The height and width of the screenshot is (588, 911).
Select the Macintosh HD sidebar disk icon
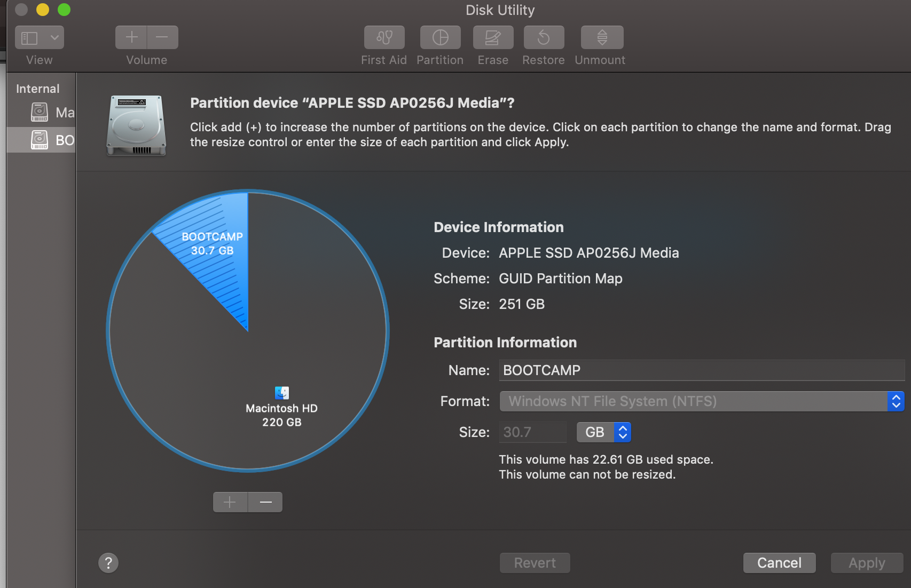pos(40,112)
